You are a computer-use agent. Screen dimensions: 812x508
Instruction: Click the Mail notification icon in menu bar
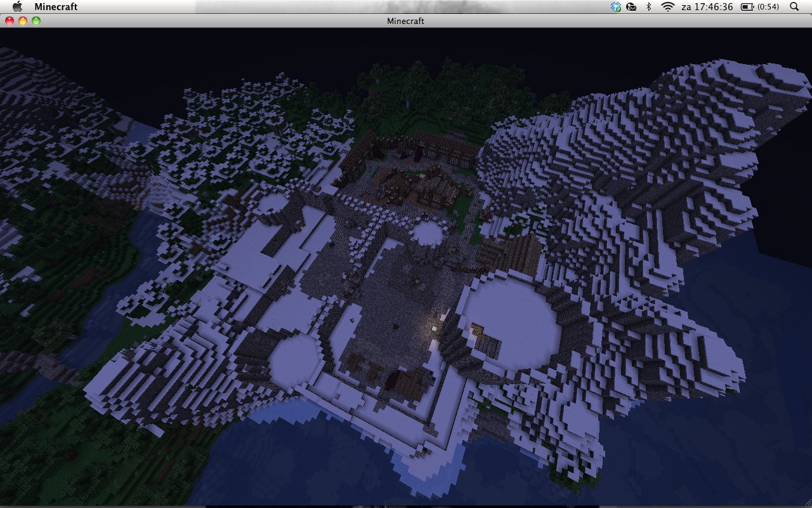point(631,6)
